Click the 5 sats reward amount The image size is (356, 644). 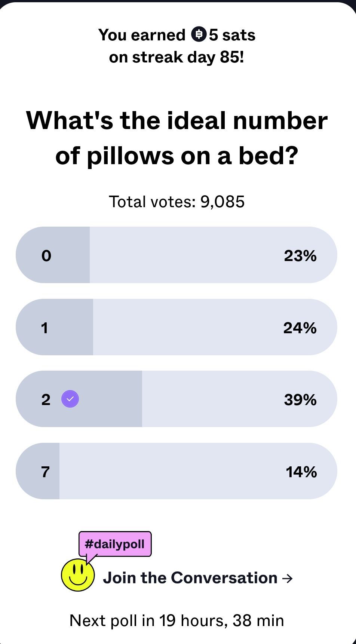tap(232, 35)
